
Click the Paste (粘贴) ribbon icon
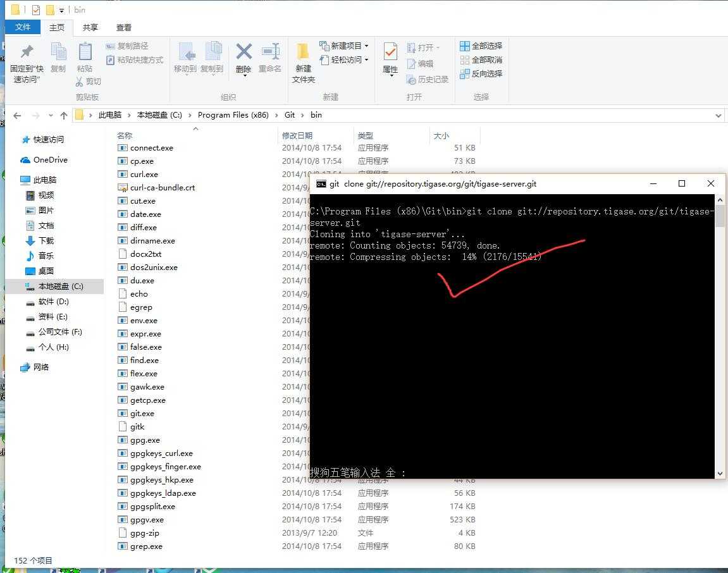(x=85, y=51)
